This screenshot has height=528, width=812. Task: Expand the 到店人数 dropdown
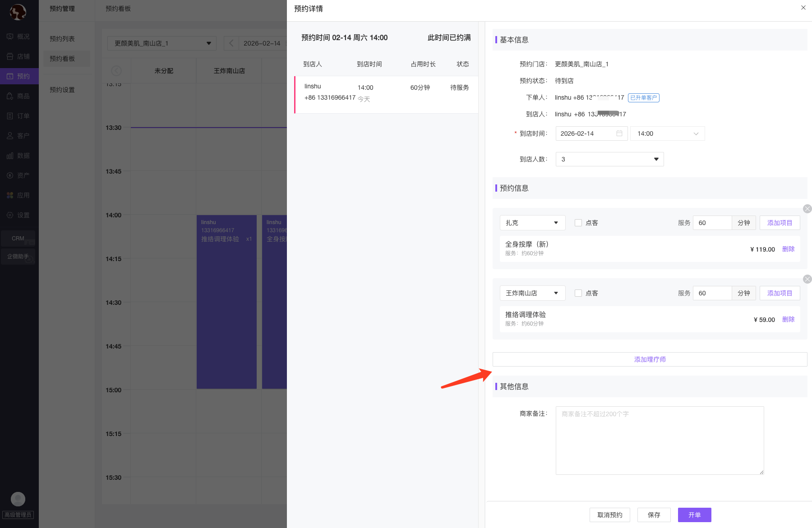tap(609, 159)
